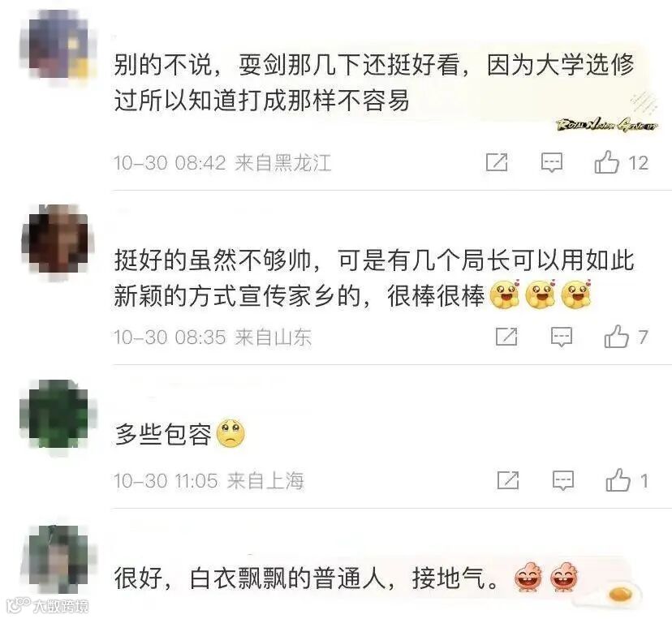This screenshot has width=672, height=619.
Task: Reply to the 多些包容 comment
Action: tap(562, 480)
